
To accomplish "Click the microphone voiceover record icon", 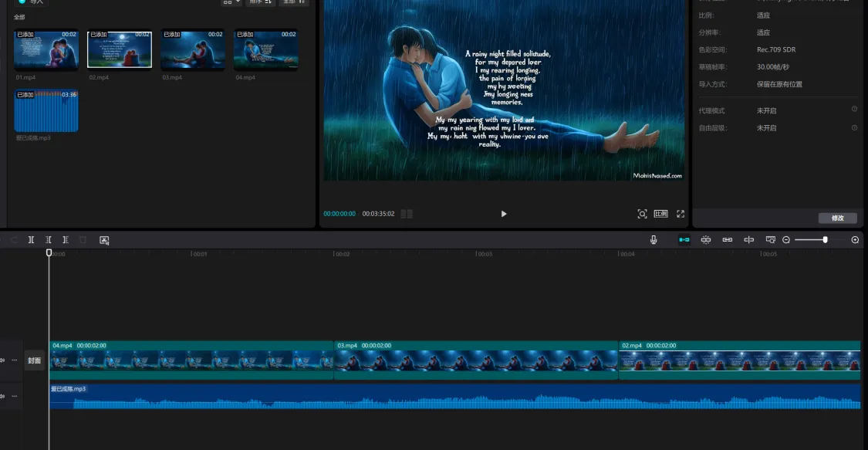I will pyautogui.click(x=654, y=240).
